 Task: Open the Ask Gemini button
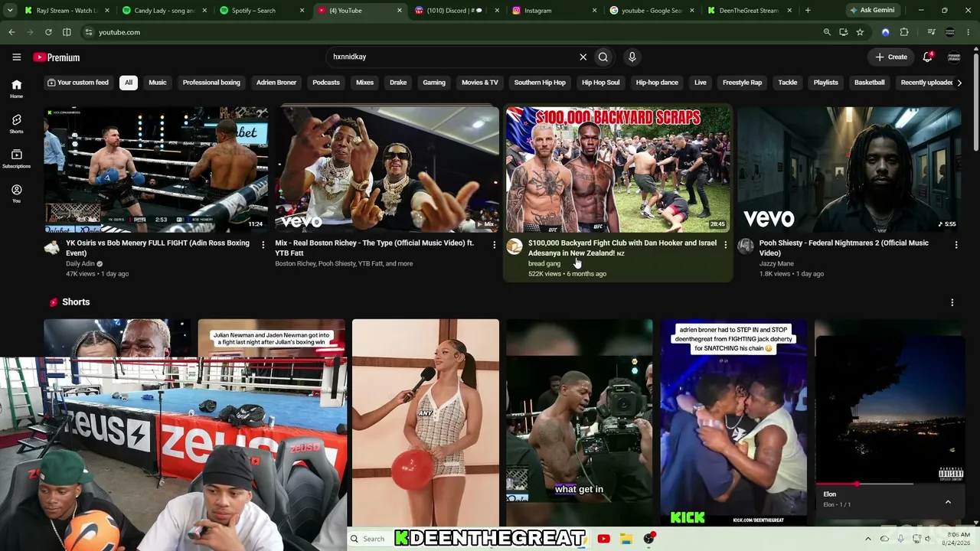pyautogui.click(x=872, y=11)
